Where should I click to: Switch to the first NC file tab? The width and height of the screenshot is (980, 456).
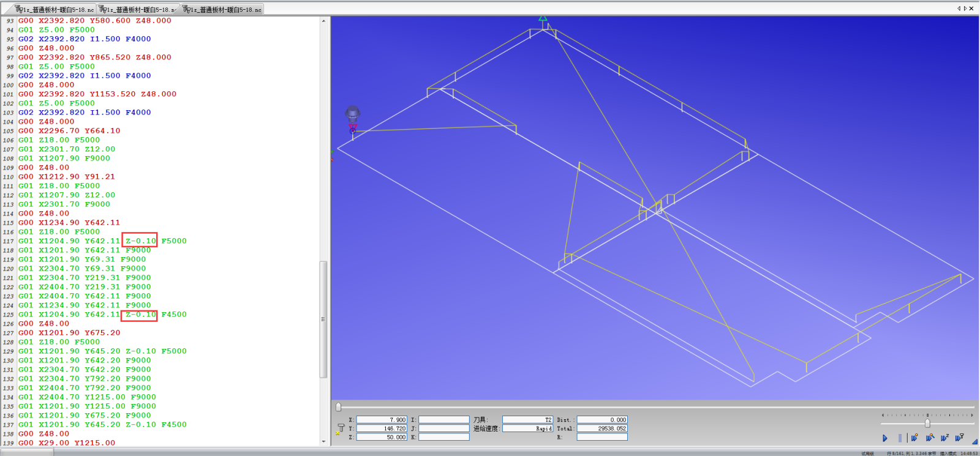click(x=55, y=9)
